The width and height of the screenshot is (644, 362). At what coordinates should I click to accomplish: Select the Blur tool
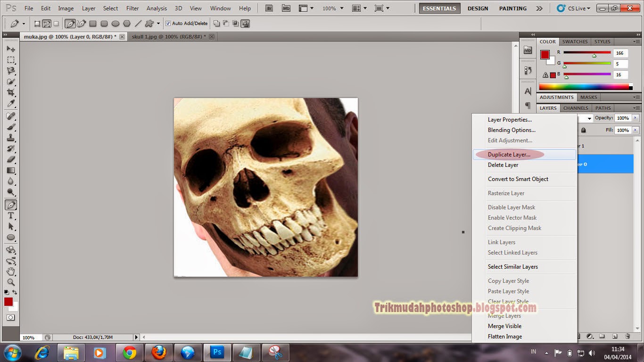11,181
